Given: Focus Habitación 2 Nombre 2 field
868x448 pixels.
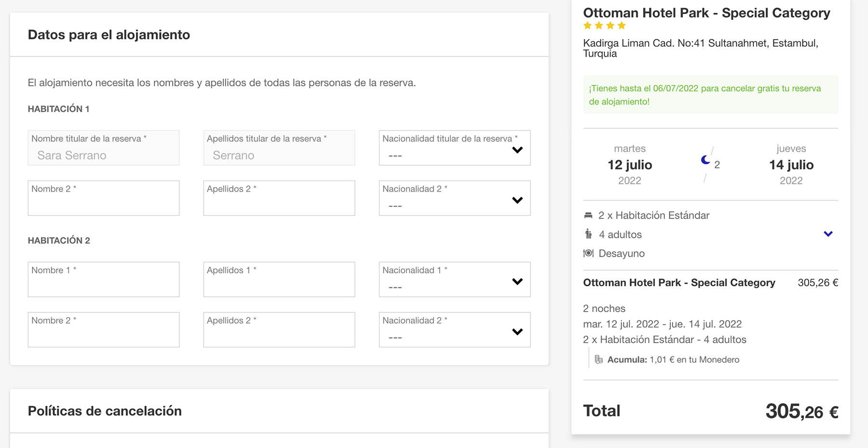Looking at the screenshot, I should [x=104, y=329].
